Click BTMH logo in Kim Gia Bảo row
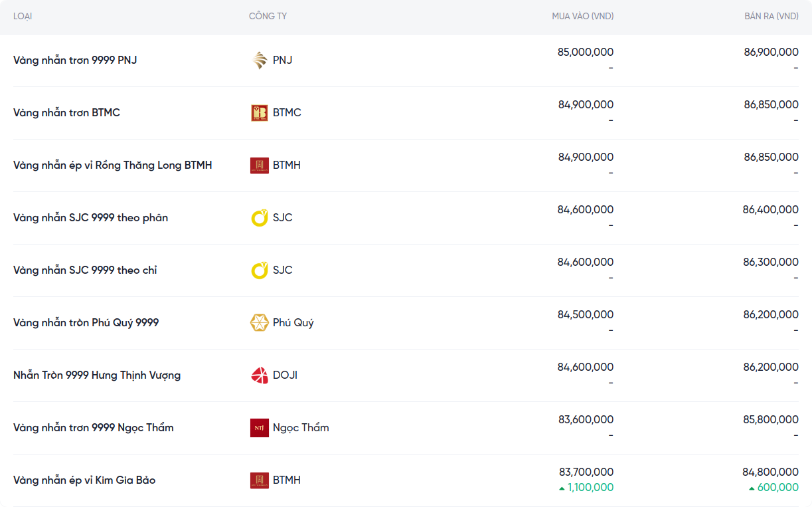 (x=259, y=480)
